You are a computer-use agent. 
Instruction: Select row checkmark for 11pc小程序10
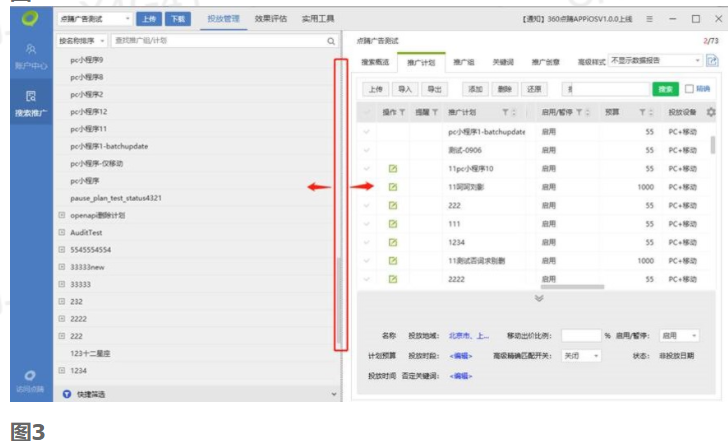pyautogui.click(x=367, y=169)
